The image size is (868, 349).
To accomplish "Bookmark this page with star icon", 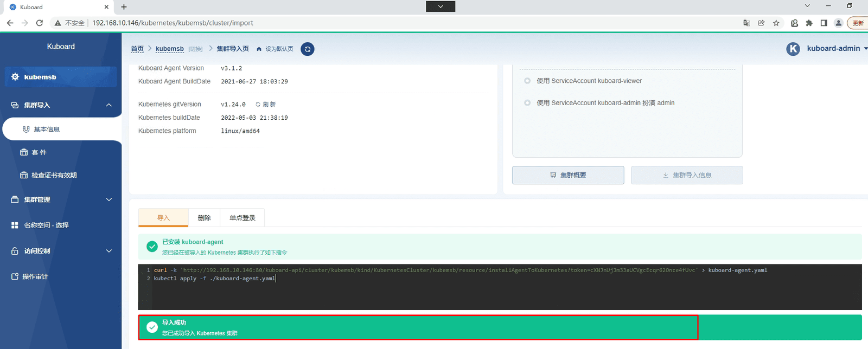I will (x=776, y=23).
